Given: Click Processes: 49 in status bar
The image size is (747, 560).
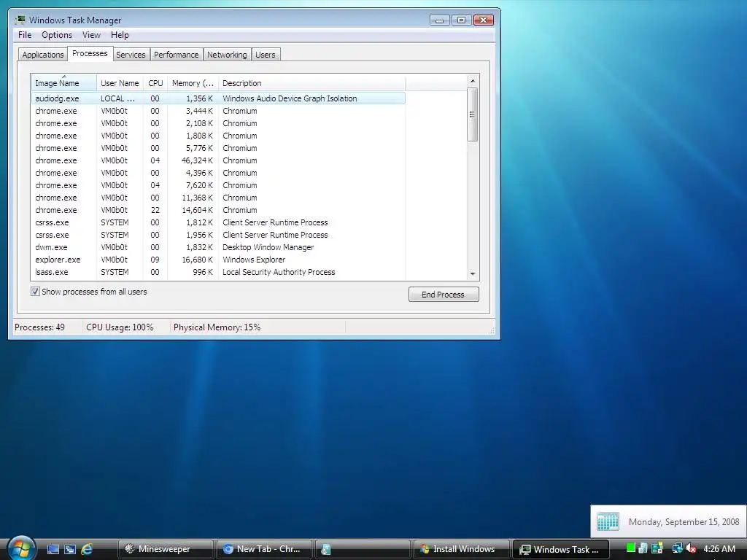Looking at the screenshot, I should 39,327.
